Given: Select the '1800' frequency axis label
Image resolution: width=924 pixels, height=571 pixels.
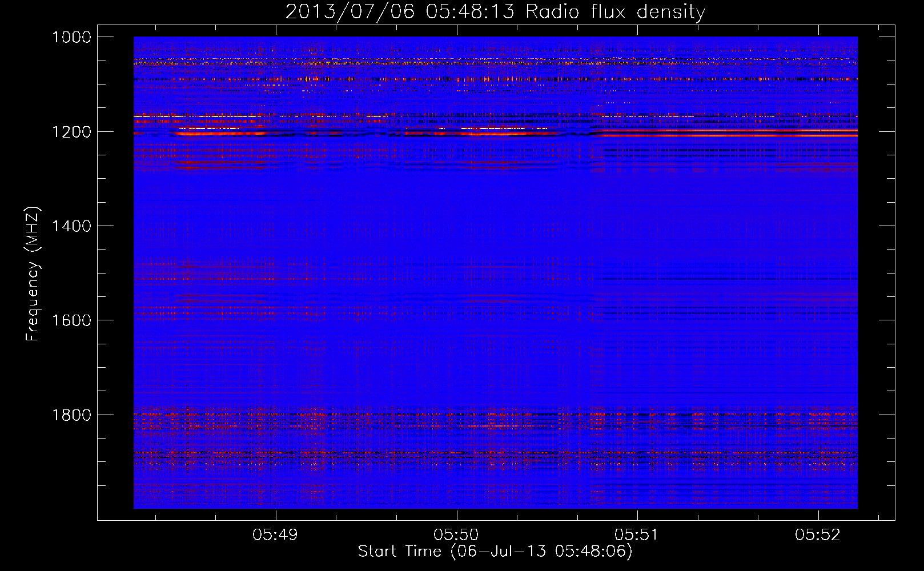Looking at the screenshot, I should click(x=71, y=415).
